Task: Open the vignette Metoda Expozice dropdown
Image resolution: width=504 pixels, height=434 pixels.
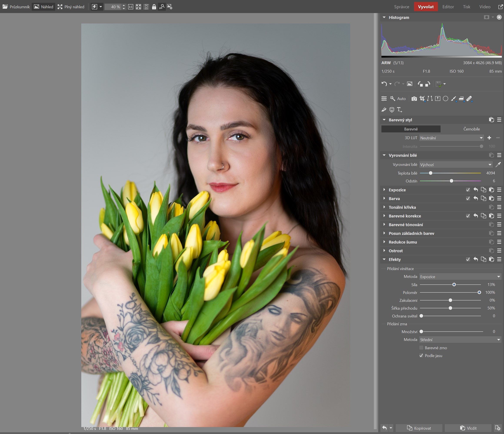Action: tap(460, 277)
